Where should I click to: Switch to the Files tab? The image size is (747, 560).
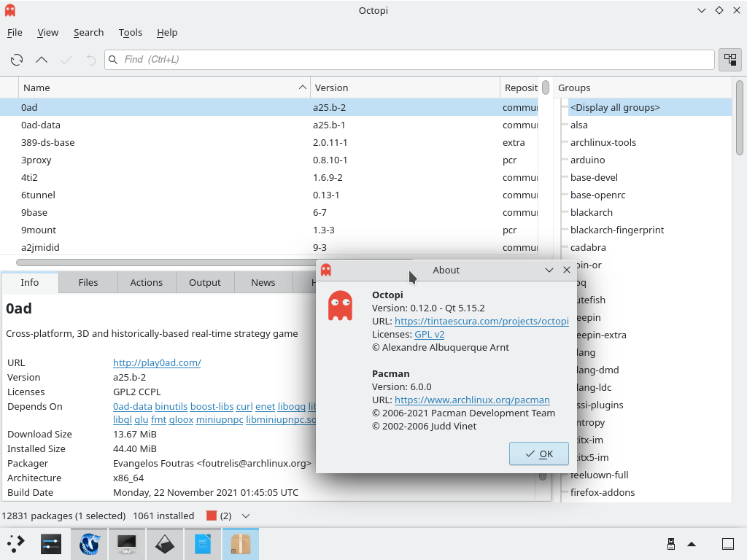pos(88,282)
